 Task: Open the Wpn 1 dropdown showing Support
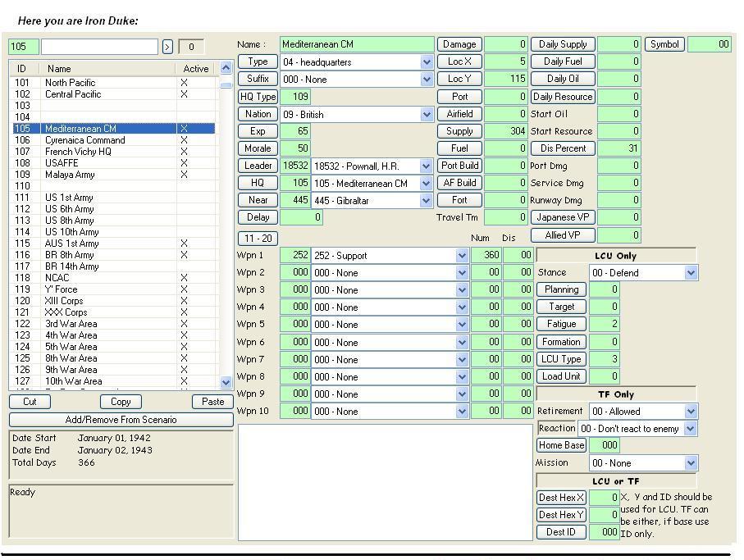click(x=462, y=256)
